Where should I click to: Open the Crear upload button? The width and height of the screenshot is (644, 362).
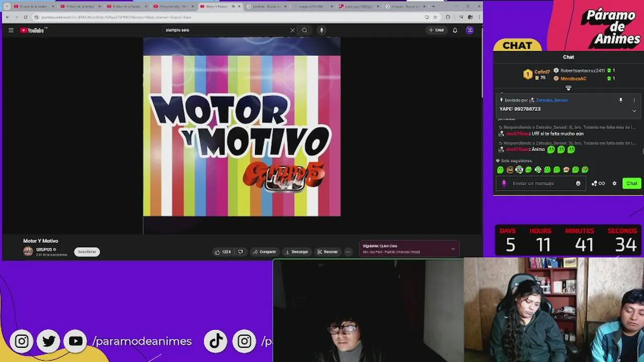(x=436, y=30)
